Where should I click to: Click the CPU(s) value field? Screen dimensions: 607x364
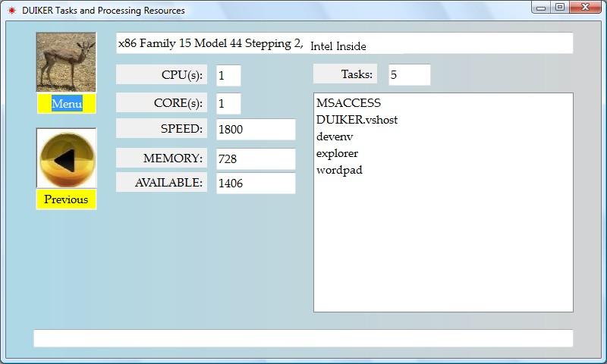228,75
